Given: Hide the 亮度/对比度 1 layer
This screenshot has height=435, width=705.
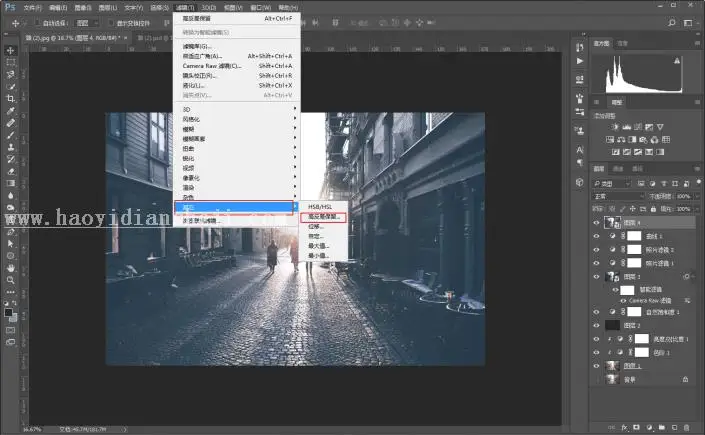Looking at the screenshot, I should coord(596,339).
